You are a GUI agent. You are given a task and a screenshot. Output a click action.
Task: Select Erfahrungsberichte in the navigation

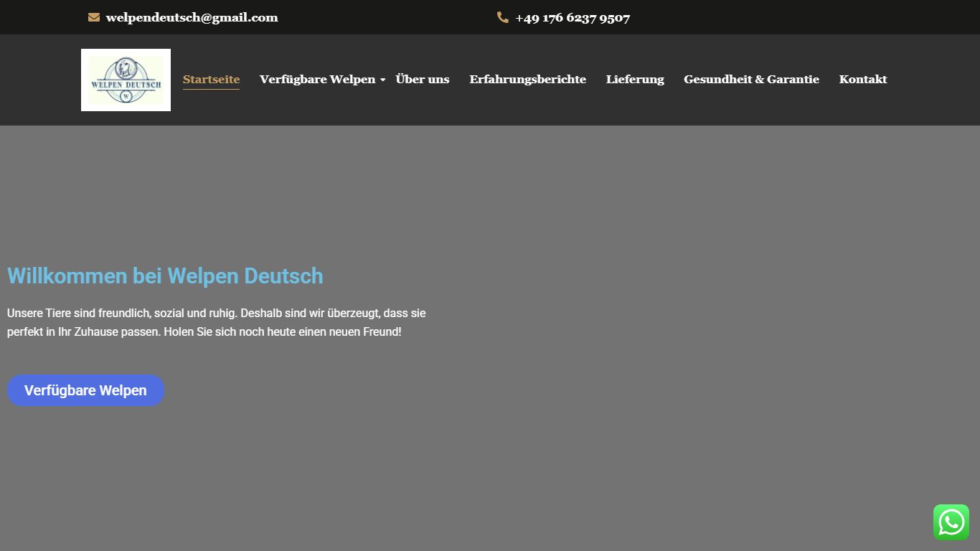coord(527,80)
